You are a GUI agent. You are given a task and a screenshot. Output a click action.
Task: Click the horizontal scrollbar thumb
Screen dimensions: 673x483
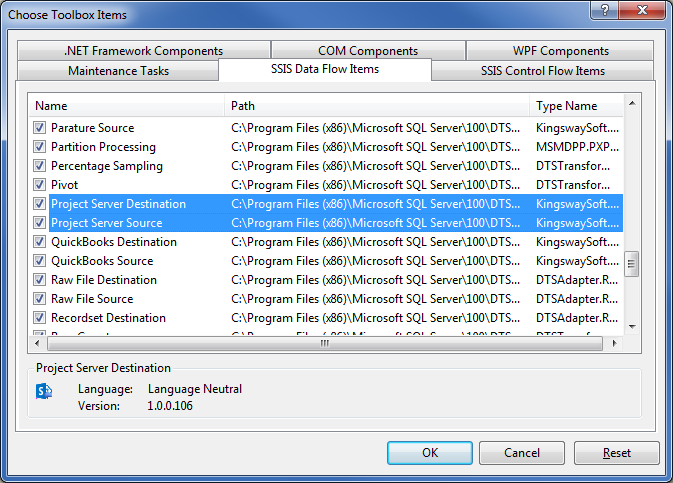325,343
